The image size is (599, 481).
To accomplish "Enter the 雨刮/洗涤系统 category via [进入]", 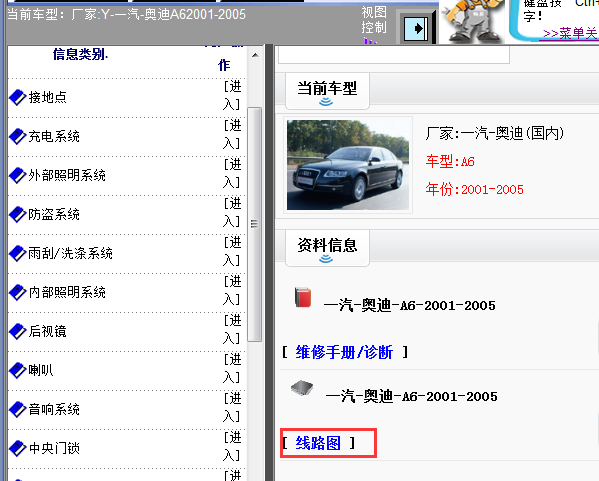I will tap(232, 251).
